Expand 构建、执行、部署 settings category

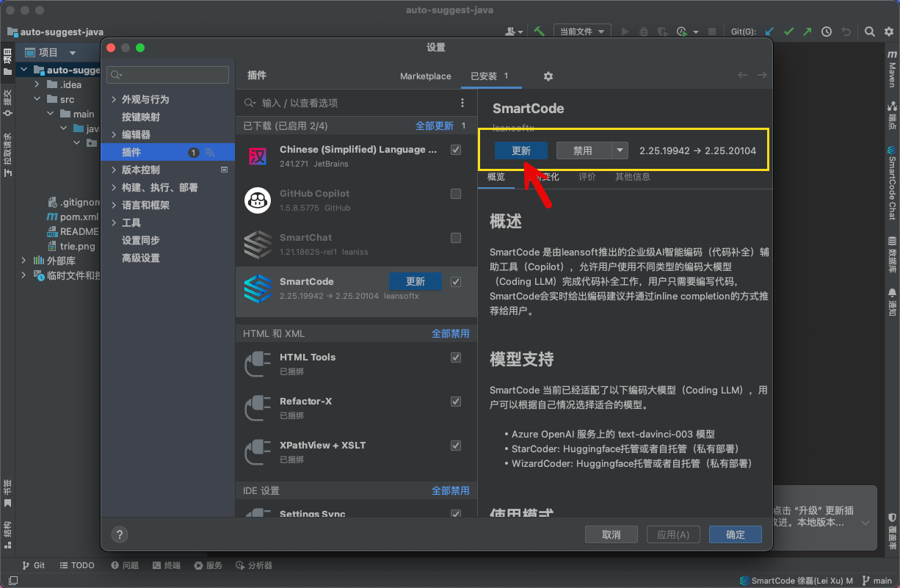click(113, 187)
